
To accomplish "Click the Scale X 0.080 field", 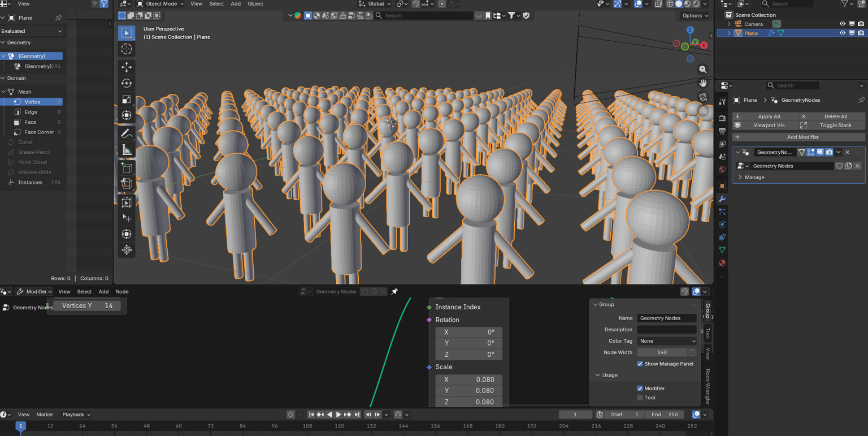I will click(x=468, y=380).
